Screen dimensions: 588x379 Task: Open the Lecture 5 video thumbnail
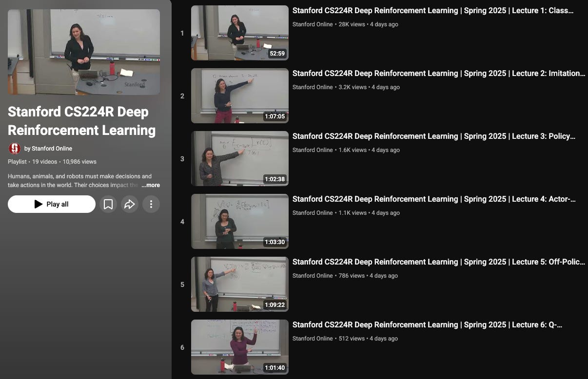(x=240, y=284)
